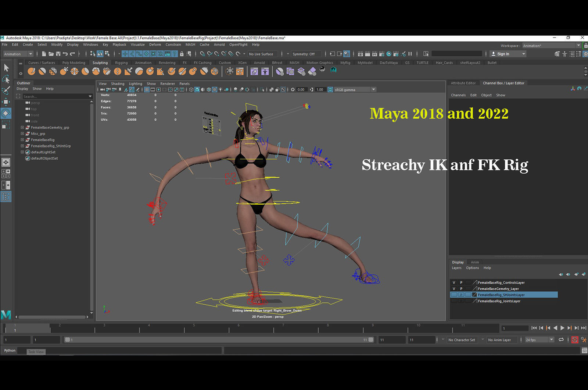Click play forwards button
The height and width of the screenshot is (390, 588).
pos(562,328)
